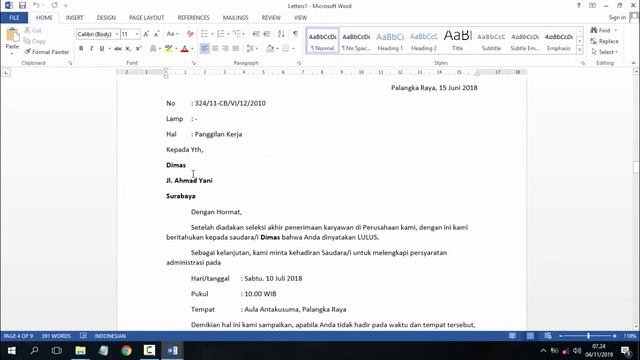640x360 pixels.
Task: Expand the Styles gallery More arrow
Action: (x=580, y=50)
